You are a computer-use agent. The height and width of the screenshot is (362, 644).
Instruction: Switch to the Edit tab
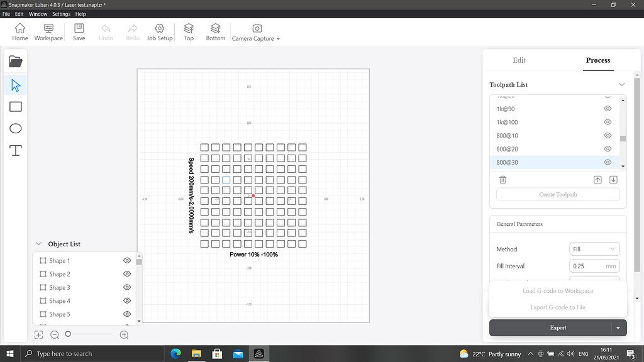[519, 60]
